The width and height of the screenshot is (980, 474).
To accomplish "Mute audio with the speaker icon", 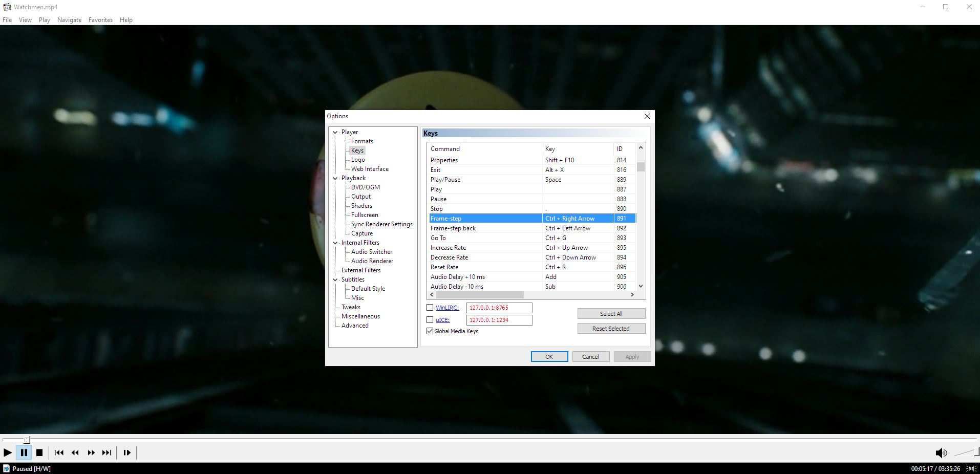I will pyautogui.click(x=941, y=453).
